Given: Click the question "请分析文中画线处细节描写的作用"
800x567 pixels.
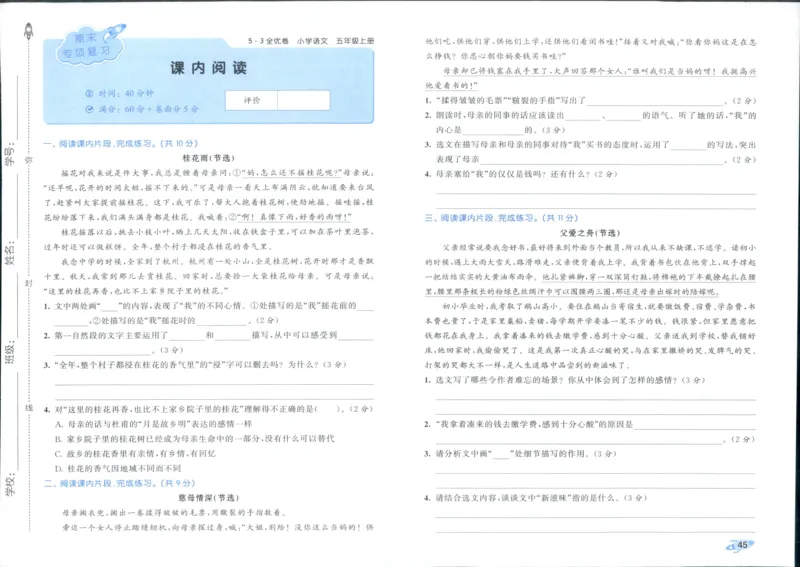Looking at the screenshot, I should [520, 454].
